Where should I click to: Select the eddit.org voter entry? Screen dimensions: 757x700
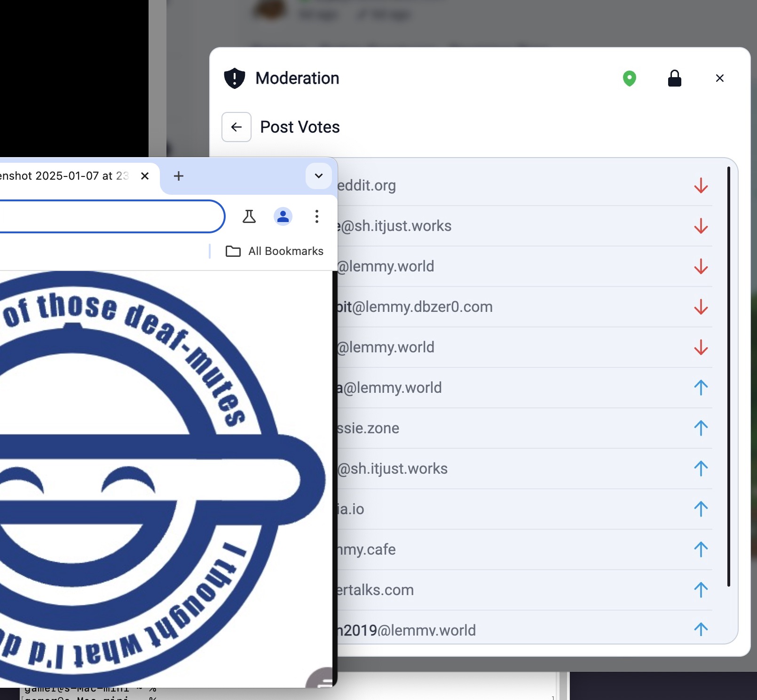pos(524,185)
